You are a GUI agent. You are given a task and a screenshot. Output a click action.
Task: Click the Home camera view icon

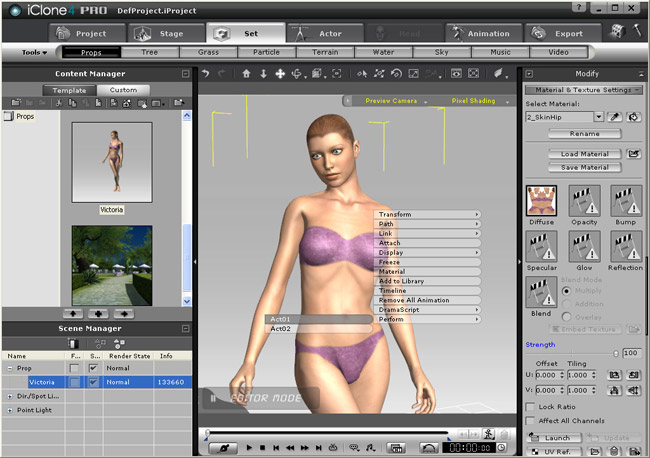(x=246, y=74)
